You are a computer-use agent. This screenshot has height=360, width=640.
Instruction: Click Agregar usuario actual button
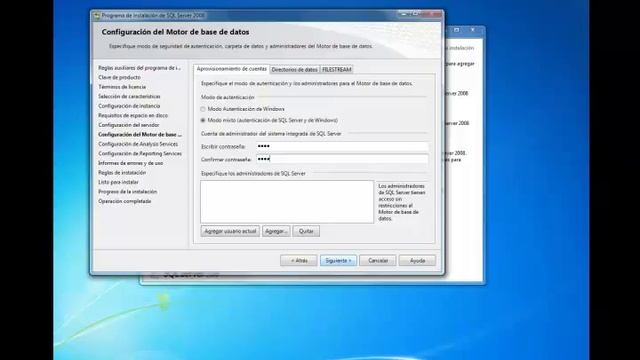click(230, 231)
